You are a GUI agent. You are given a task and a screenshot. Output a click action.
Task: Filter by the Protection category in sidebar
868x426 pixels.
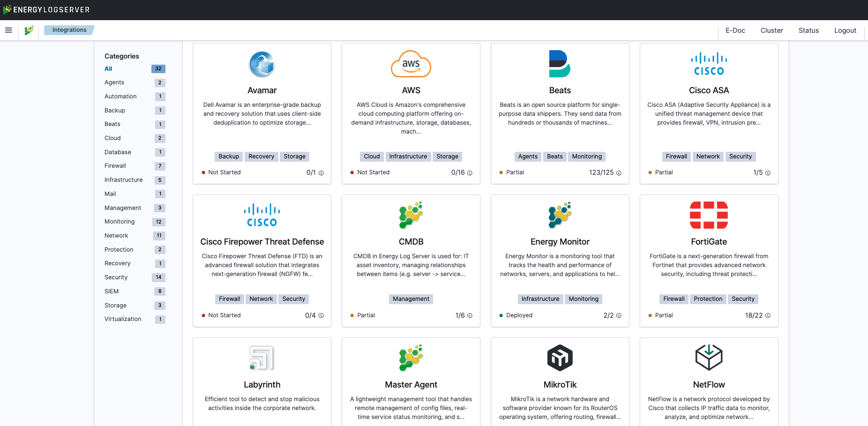tap(119, 250)
